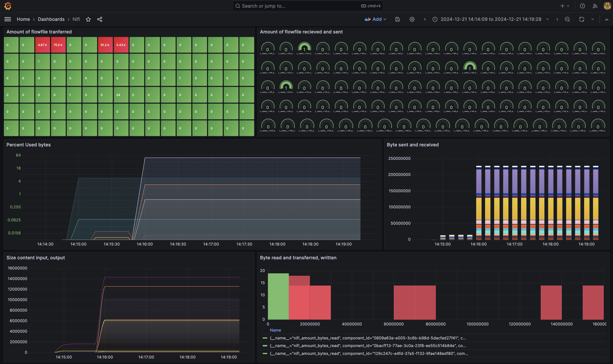Open the news feed icon
This screenshot has height=364, width=613.
(x=595, y=6)
